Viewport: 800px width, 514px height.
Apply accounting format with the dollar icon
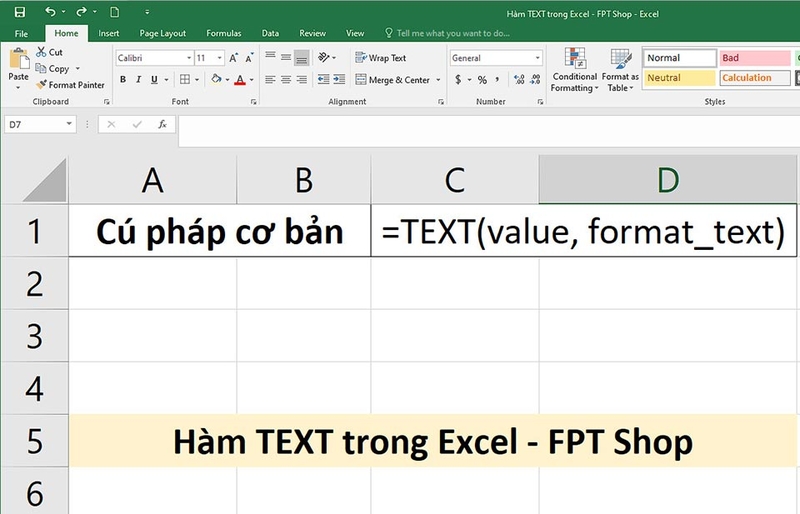tap(458, 80)
